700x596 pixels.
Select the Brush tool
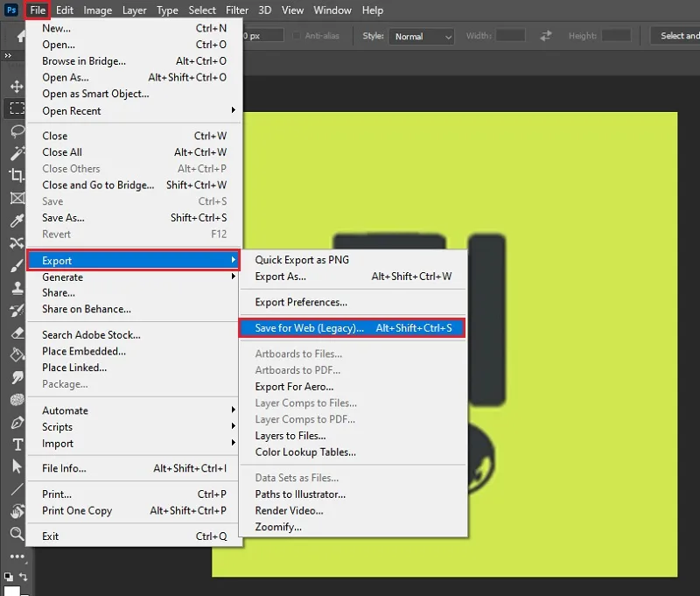[x=17, y=265]
